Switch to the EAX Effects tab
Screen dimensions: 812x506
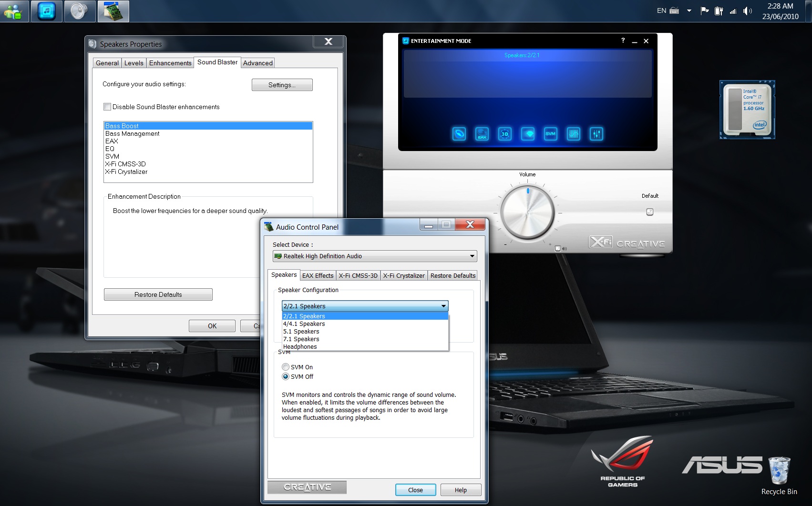(x=318, y=275)
